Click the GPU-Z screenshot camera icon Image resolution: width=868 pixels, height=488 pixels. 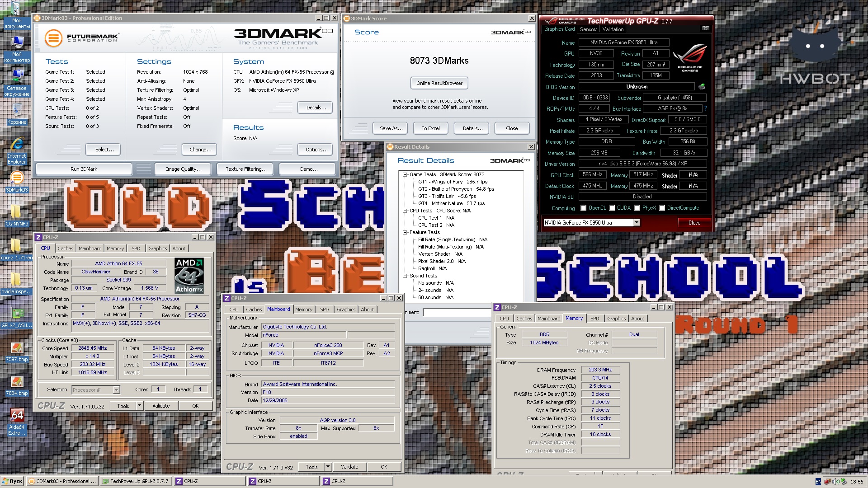(x=705, y=28)
